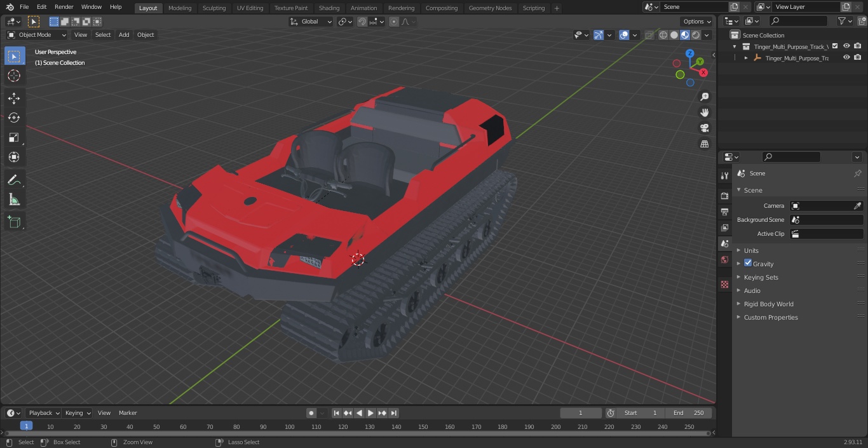The image size is (868, 448).
Task: Toggle X-ray mode in viewport header
Action: pos(649,35)
